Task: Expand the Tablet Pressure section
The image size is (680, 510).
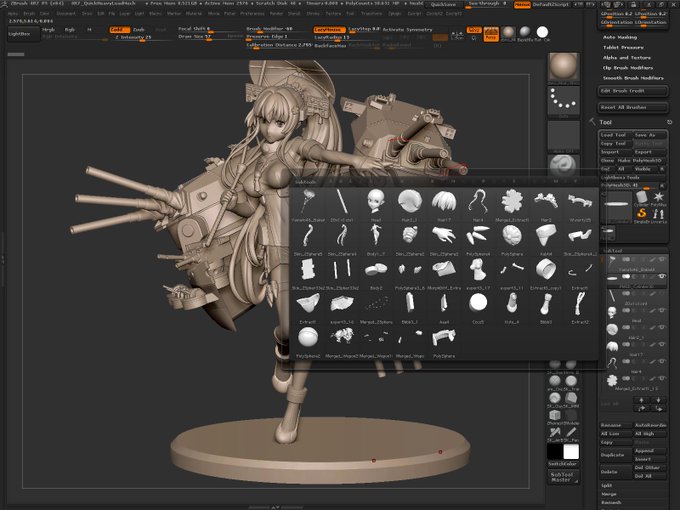Action: point(623,47)
